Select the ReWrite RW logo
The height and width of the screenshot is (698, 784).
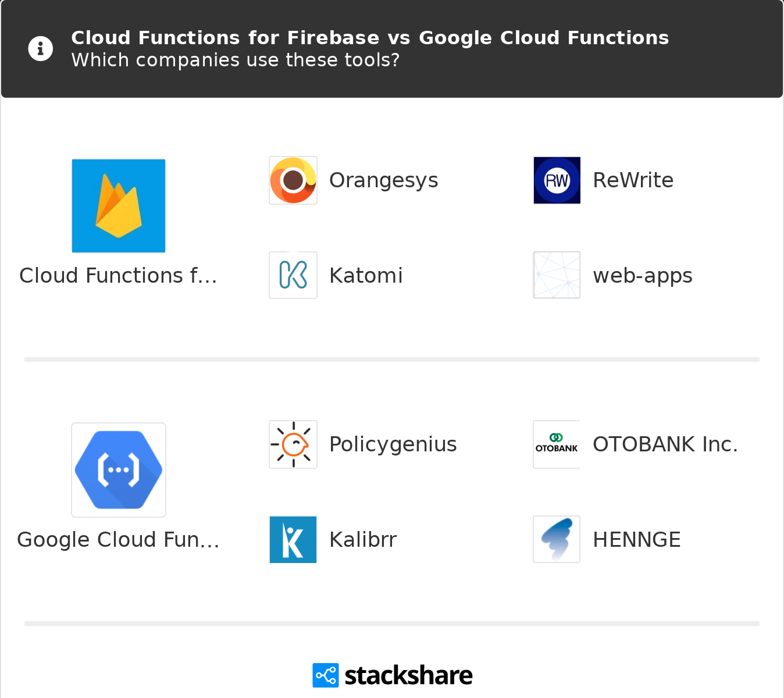click(557, 180)
